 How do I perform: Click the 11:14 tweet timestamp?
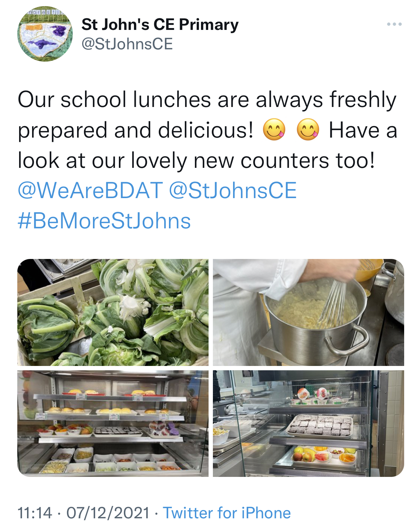(x=35, y=513)
